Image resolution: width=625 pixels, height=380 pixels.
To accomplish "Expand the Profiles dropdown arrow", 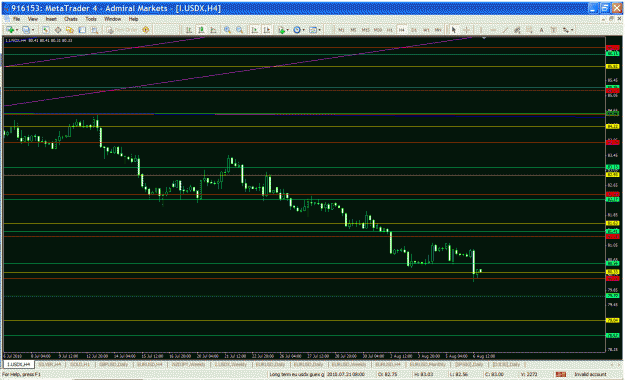I will pos(33,30).
